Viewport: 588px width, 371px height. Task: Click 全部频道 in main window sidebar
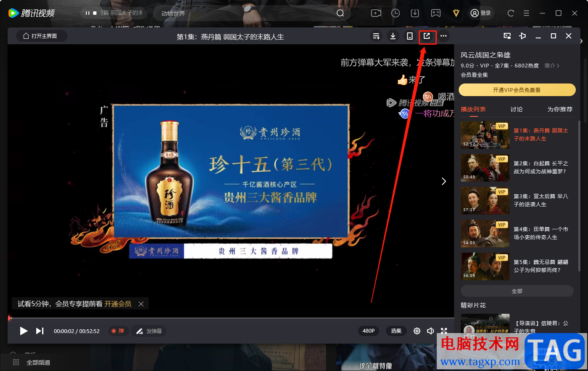(32, 363)
